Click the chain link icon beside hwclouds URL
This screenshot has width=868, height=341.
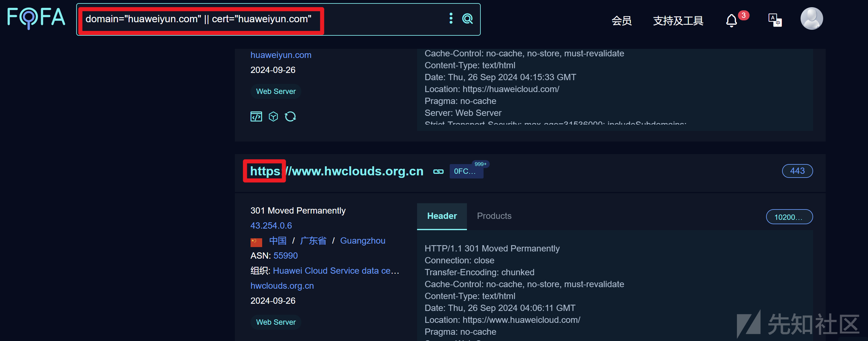[438, 172]
